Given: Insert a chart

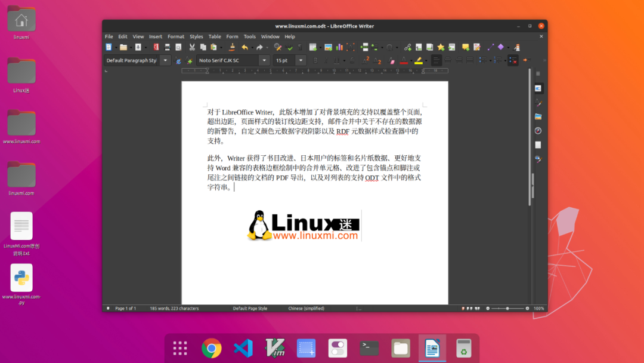Looking at the screenshot, I should click(x=339, y=47).
